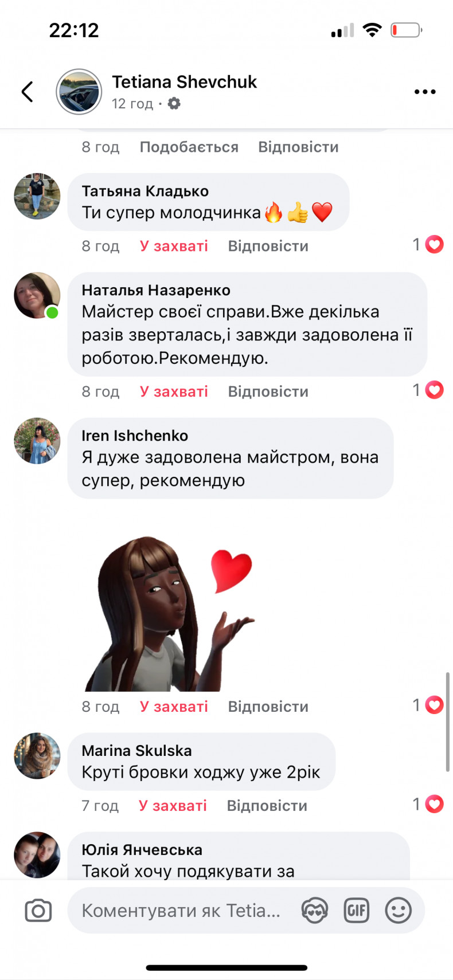453x980 pixels.
Task: View heart reaction on Татьяна Кладько's comment
Action: [434, 245]
